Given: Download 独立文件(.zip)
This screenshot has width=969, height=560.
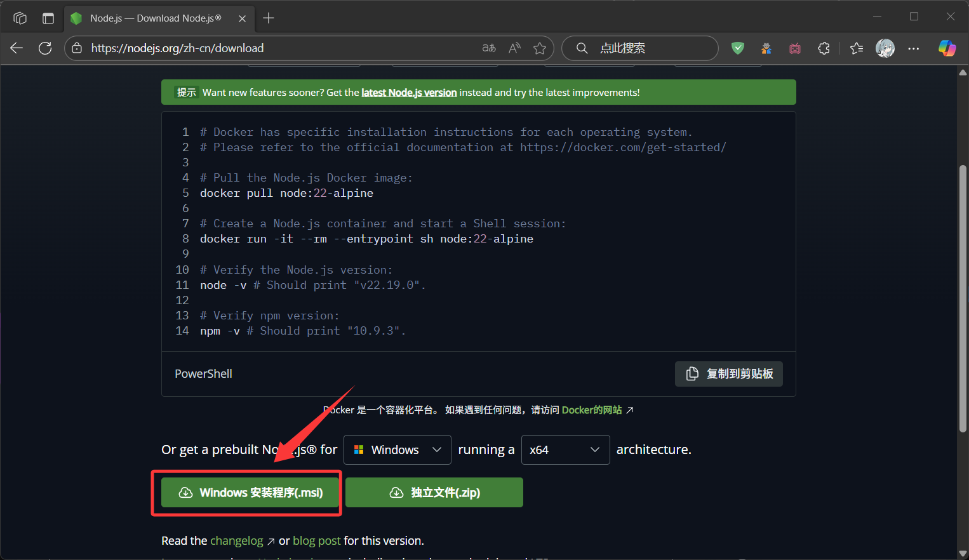Looking at the screenshot, I should click(x=434, y=493).
